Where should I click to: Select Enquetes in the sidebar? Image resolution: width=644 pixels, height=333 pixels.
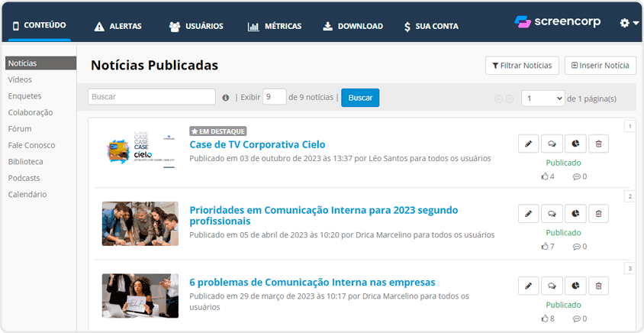coord(24,96)
